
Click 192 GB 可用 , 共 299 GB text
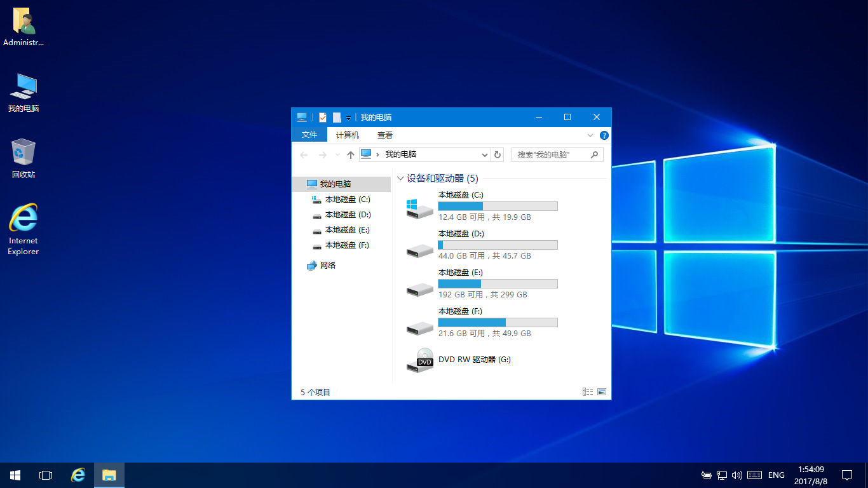point(482,295)
